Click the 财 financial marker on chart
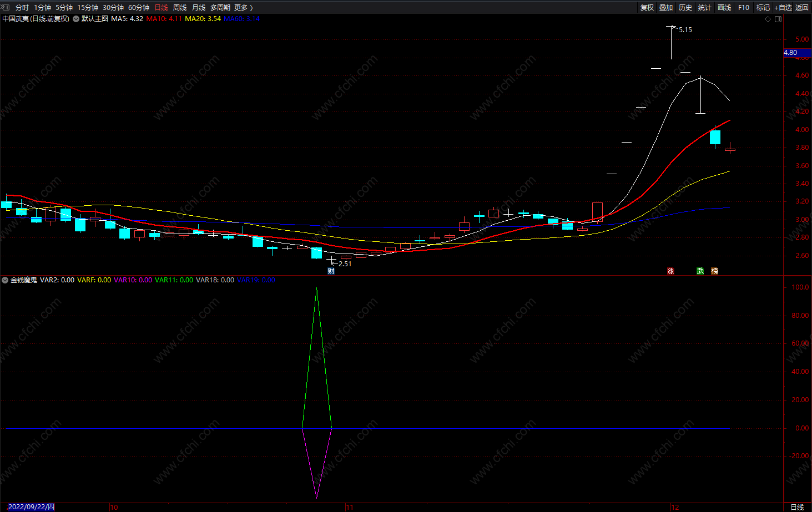This screenshot has height=512, width=812. click(331, 271)
